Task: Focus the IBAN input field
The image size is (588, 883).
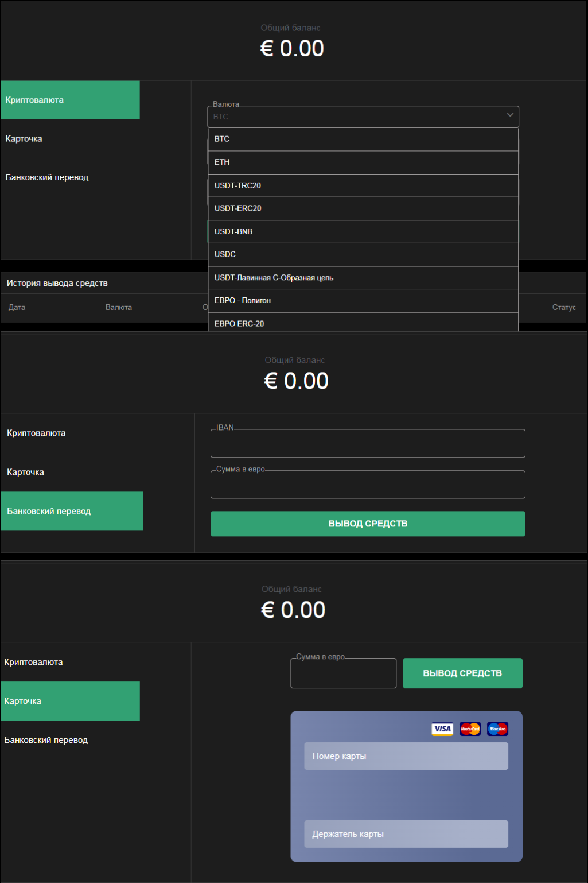Action: tap(368, 443)
